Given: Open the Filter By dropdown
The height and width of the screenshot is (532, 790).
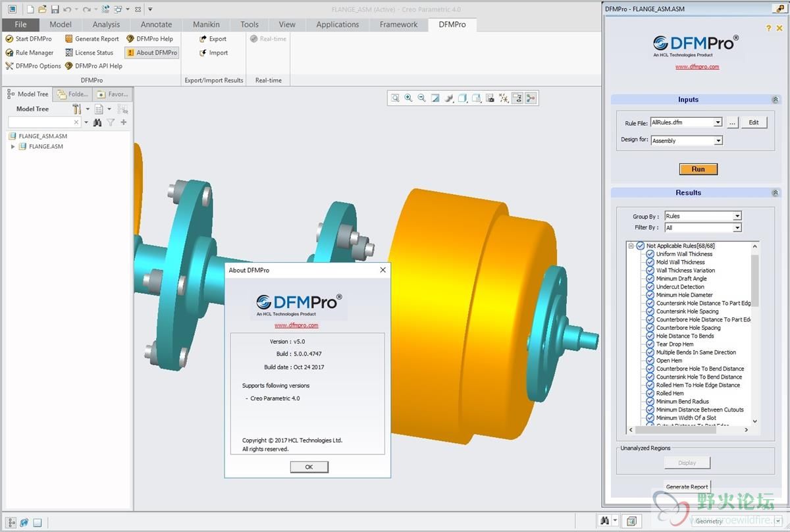Looking at the screenshot, I should coord(737,228).
